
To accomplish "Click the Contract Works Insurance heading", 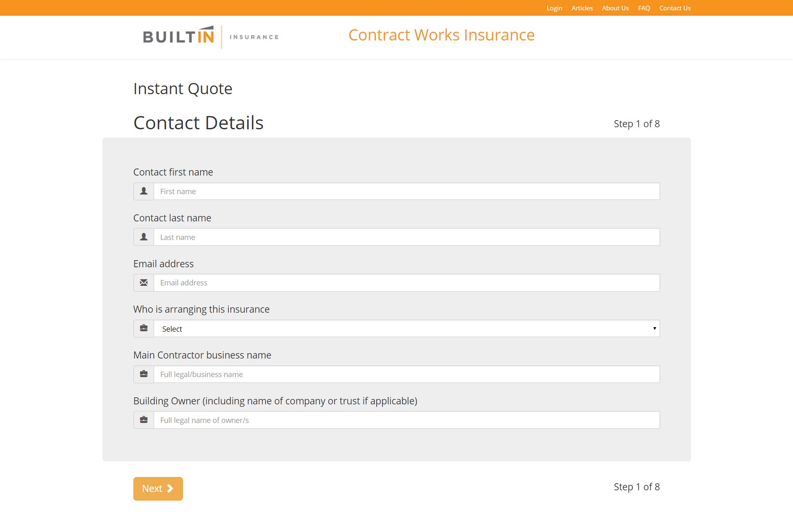I will point(442,35).
